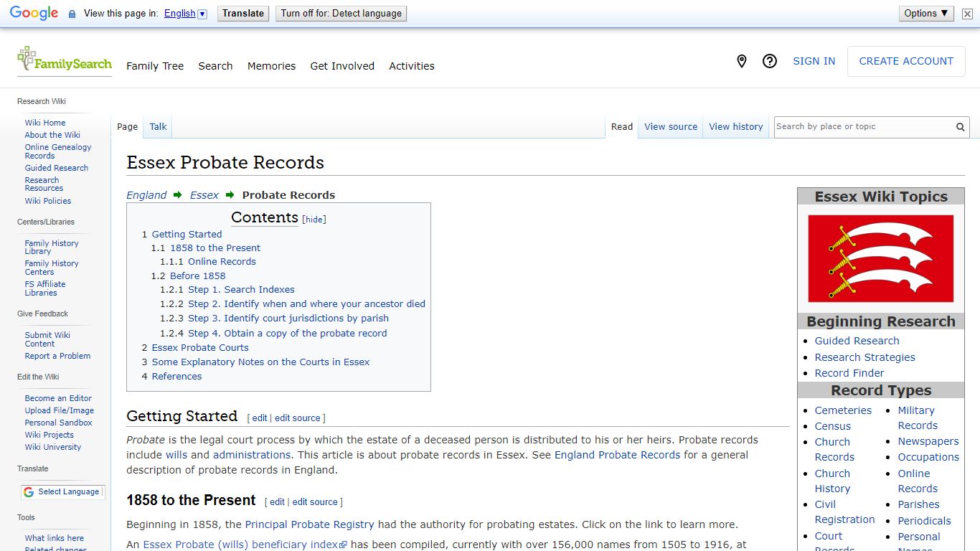Click Submit Wiki Content
The height and width of the screenshot is (551, 980).
point(47,339)
